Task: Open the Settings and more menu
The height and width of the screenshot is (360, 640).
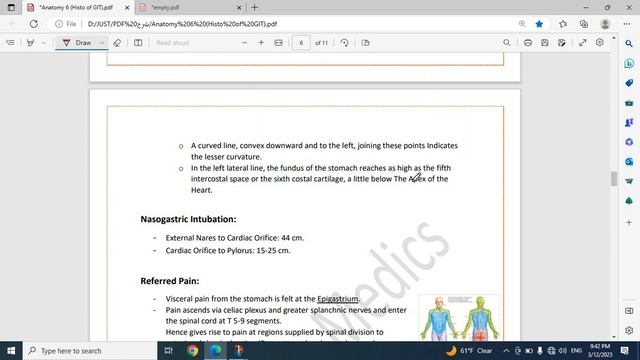Action: tap(627, 24)
